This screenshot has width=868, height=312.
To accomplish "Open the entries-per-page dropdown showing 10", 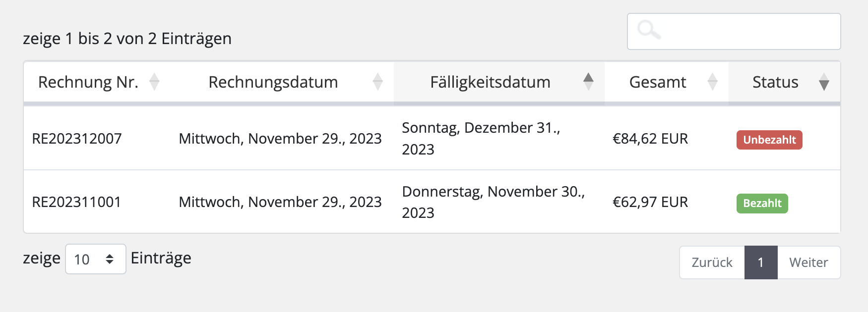I will coord(95,259).
